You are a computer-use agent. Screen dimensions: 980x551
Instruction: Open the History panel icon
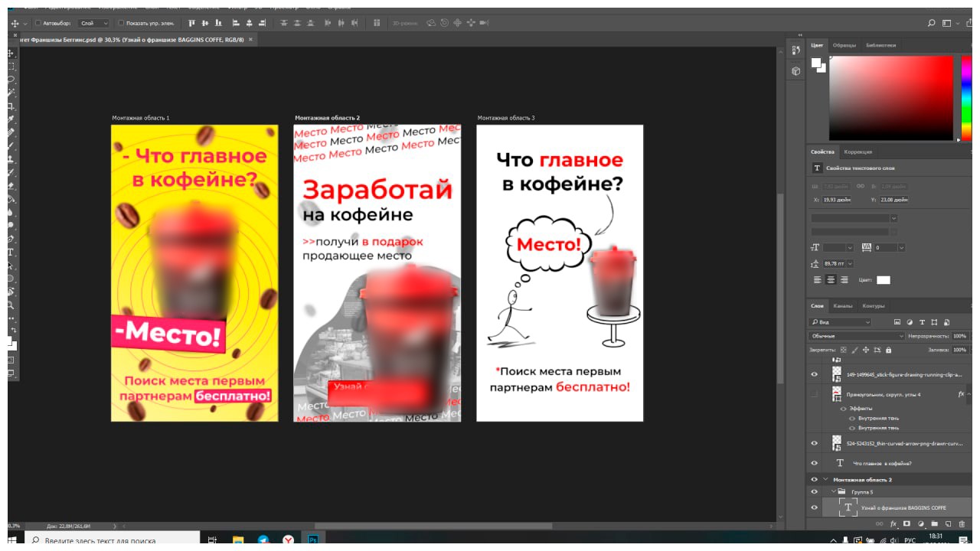(x=795, y=51)
